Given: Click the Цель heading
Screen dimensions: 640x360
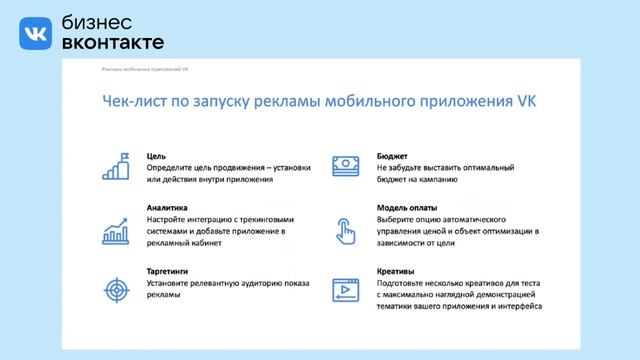Looking at the screenshot, I should (156, 156).
